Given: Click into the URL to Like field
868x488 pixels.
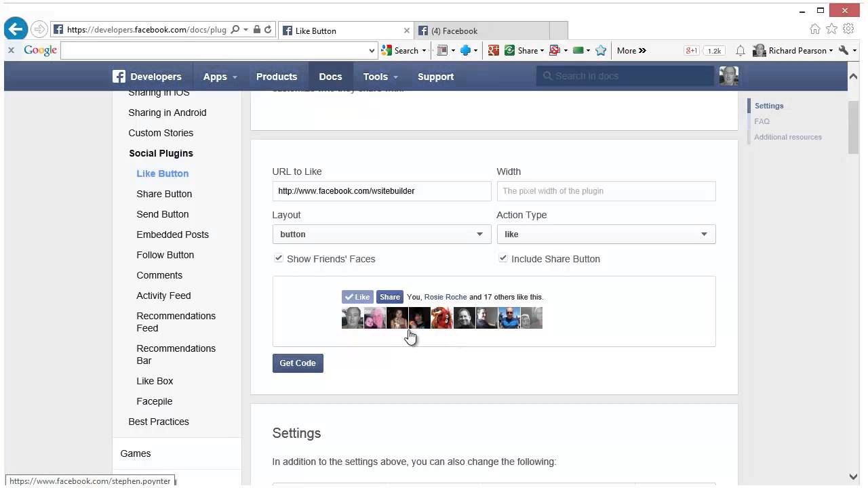Looking at the screenshot, I should [x=381, y=190].
